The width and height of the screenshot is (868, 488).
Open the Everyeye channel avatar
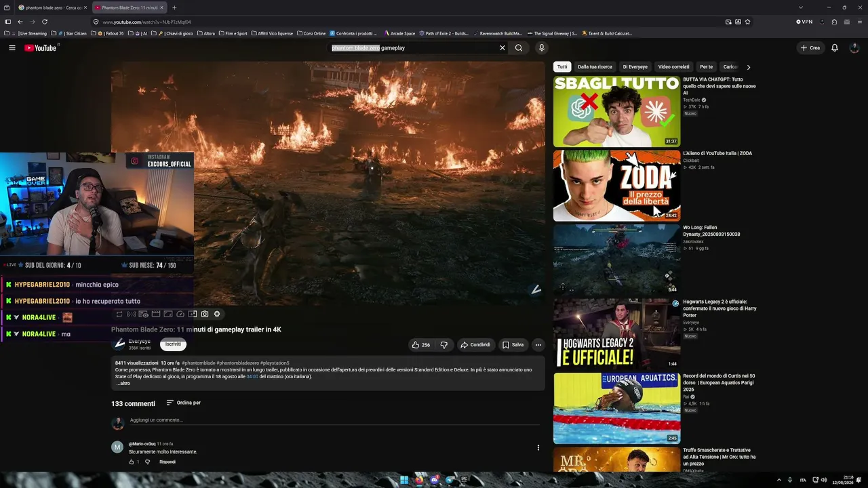point(119,344)
